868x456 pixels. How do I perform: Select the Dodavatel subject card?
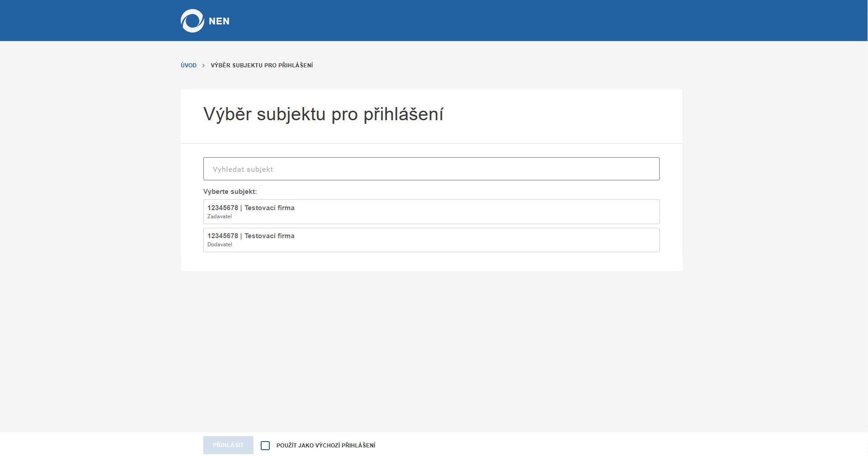(431, 240)
